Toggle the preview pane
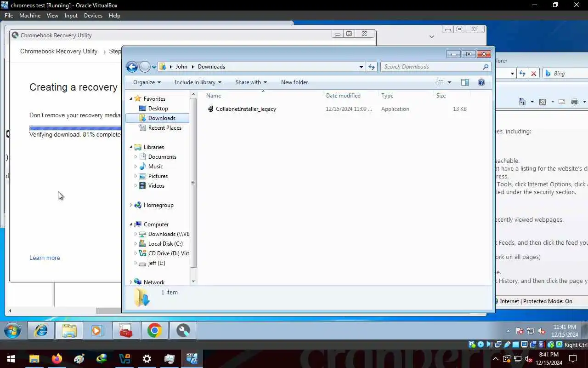Viewport: 588px width, 368px height. pyautogui.click(x=465, y=82)
